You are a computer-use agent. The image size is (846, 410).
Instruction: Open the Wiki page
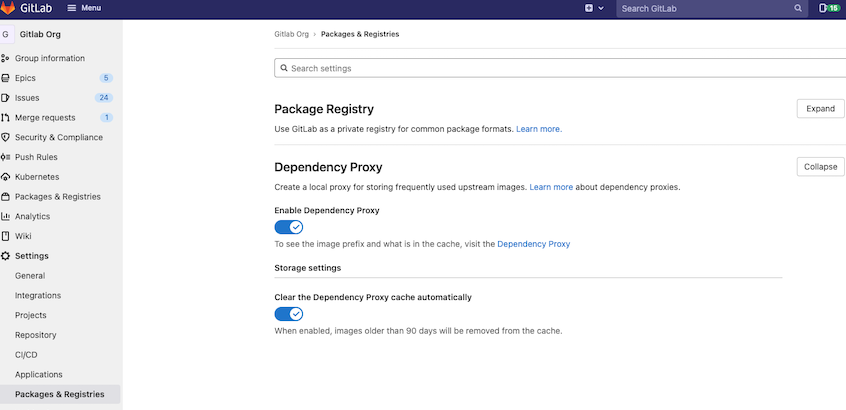[23, 236]
